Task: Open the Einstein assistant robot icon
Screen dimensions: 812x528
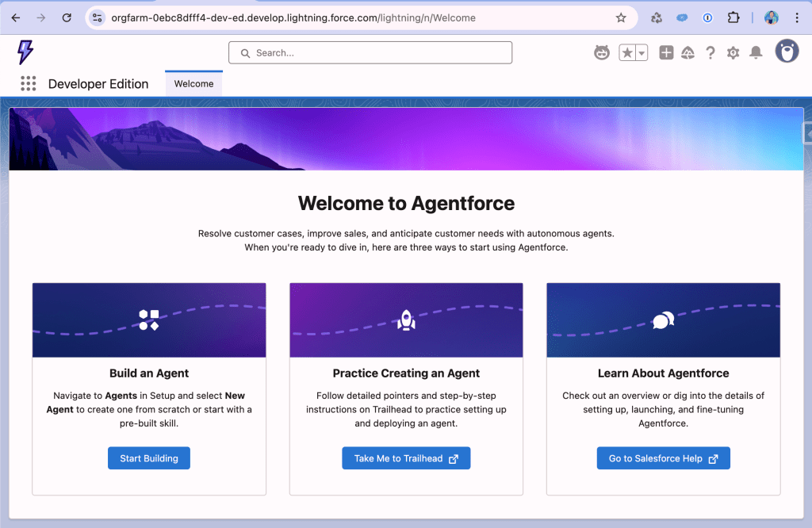Action: (x=602, y=52)
